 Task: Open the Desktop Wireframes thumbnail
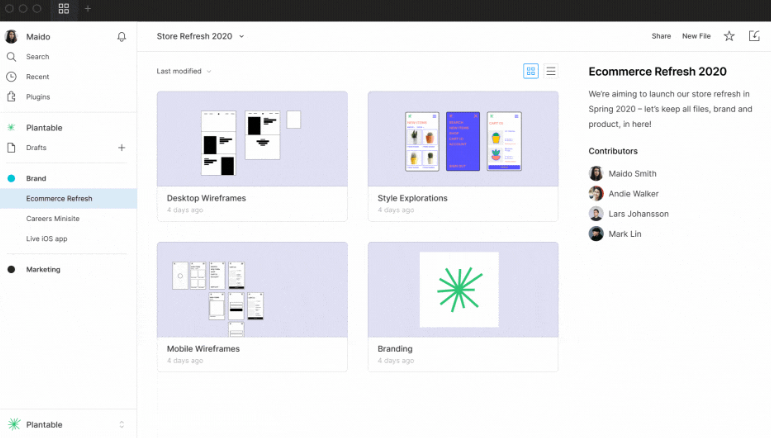[x=252, y=139]
